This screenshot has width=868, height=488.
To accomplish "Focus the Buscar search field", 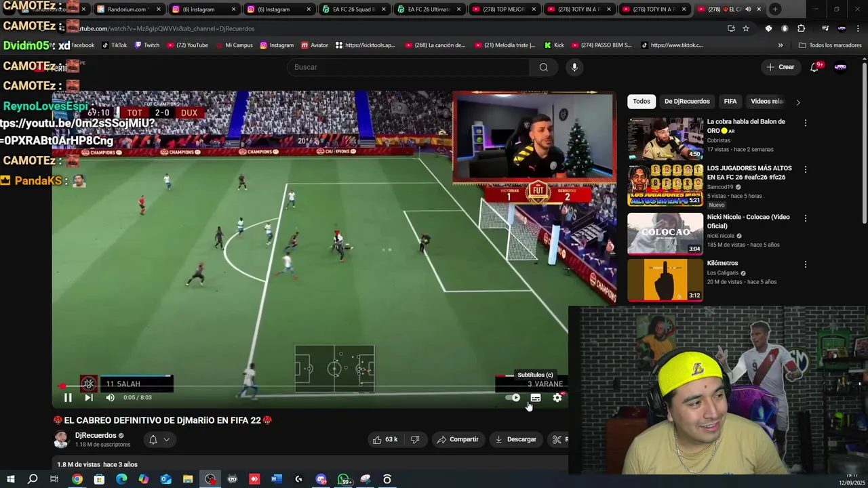I will pos(407,67).
